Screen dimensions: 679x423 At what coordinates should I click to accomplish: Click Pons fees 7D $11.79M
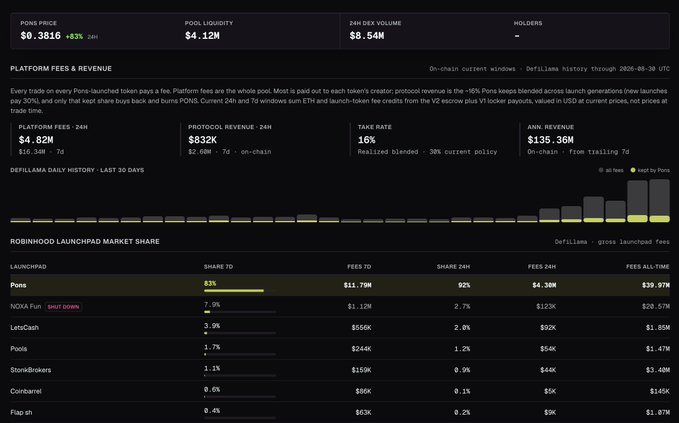click(x=357, y=285)
